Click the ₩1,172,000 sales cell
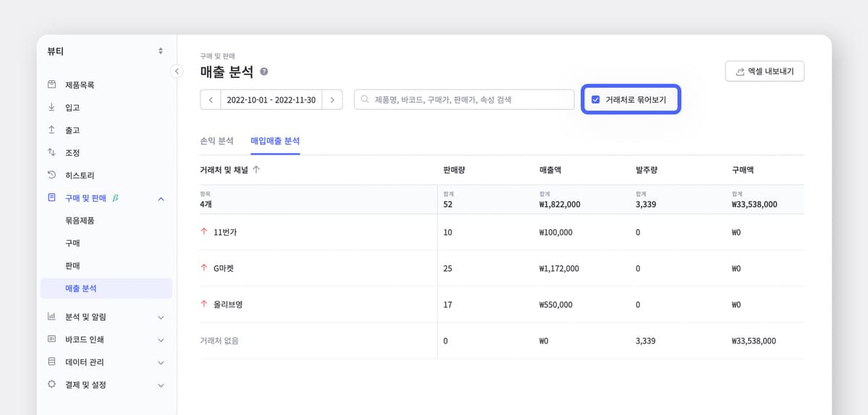Screen dimensions: 868x415 (x=559, y=268)
